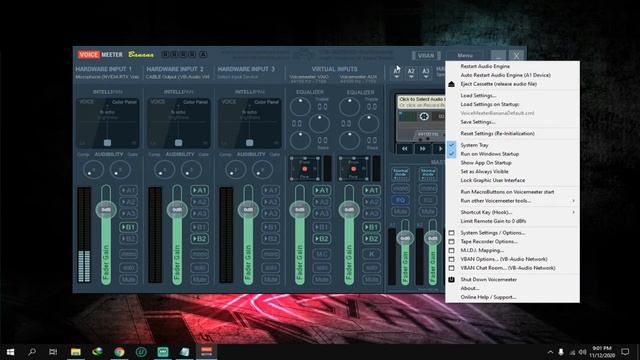Show hidden system tray icons
The width and height of the screenshot is (640, 360).
(x=550, y=352)
